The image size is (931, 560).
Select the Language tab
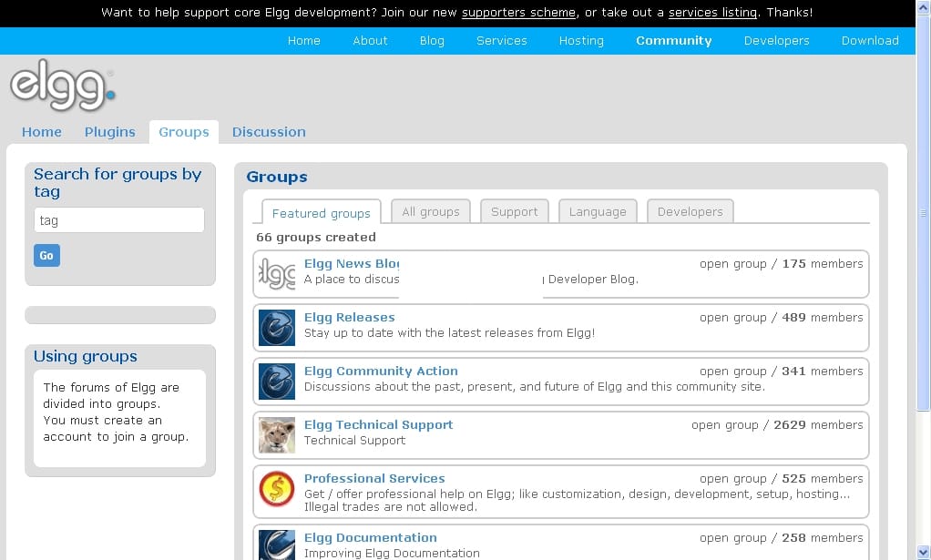[x=597, y=211]
